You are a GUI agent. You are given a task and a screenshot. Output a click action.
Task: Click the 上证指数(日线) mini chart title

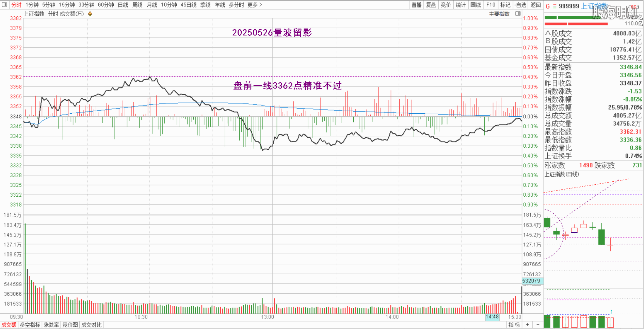pos(562,174)
